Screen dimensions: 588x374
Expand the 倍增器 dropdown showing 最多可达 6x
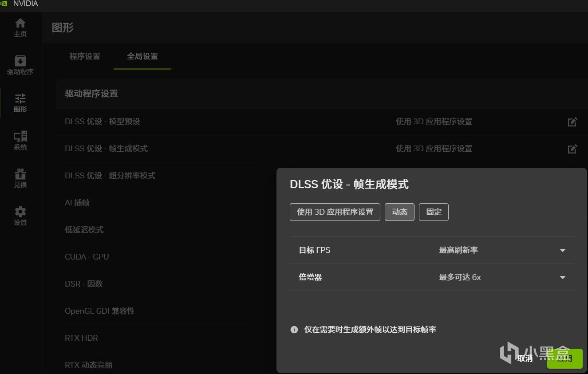click(502, 277)
